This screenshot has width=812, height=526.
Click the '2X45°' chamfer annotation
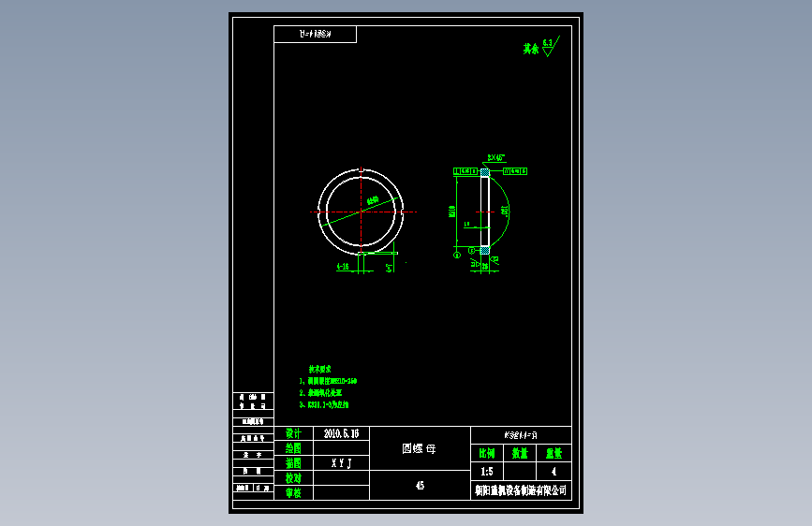pyautogui.click(x=496, y=158)
